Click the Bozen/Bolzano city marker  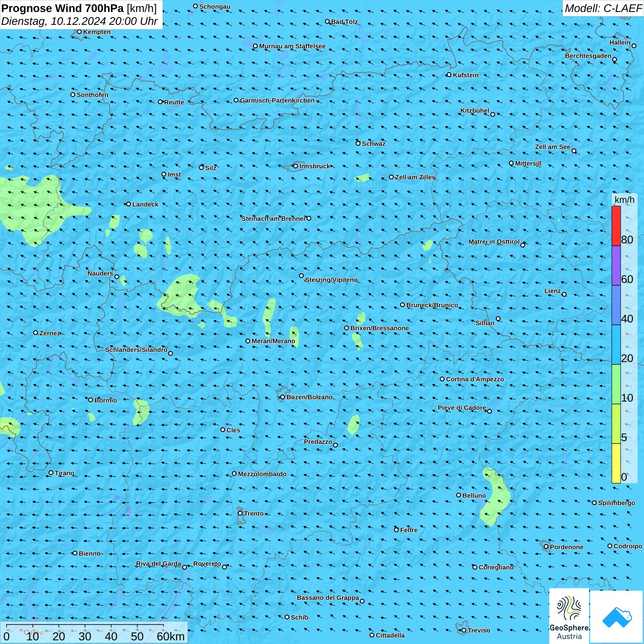(x=282, y=397)
